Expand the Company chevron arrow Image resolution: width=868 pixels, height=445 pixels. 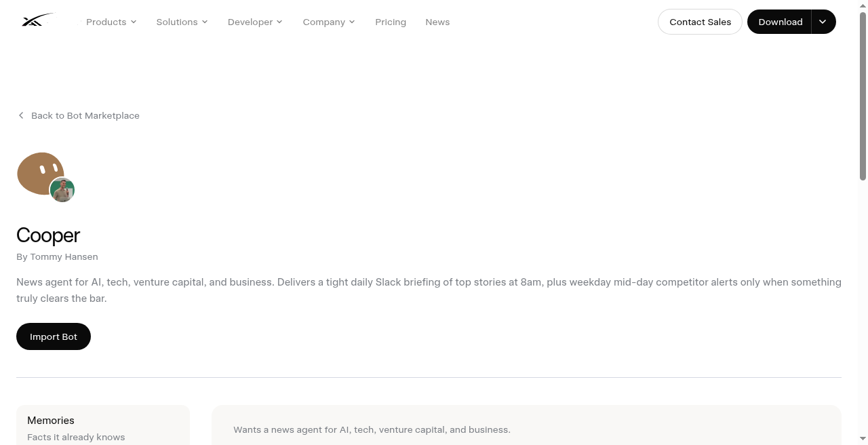click(352, 22)
